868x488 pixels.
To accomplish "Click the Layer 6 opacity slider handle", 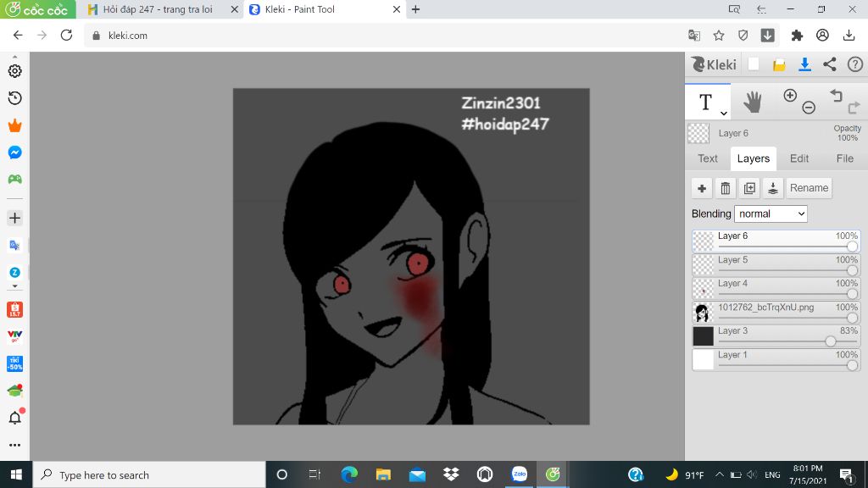I will click(852, 247).
